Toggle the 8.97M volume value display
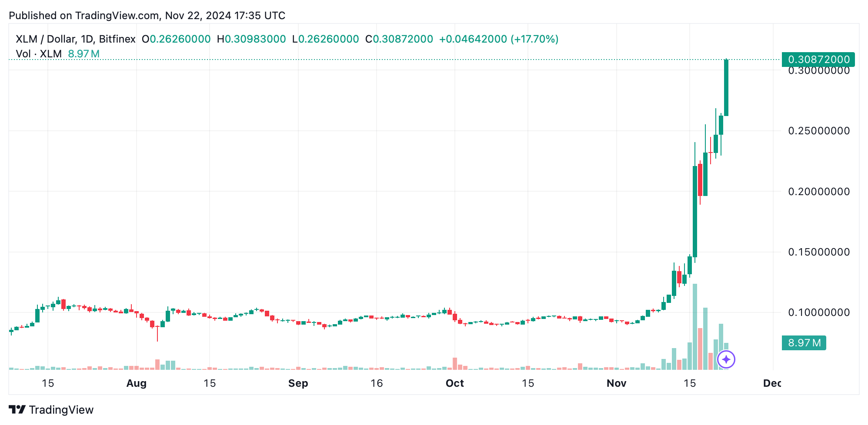 (x=84, y=53)
